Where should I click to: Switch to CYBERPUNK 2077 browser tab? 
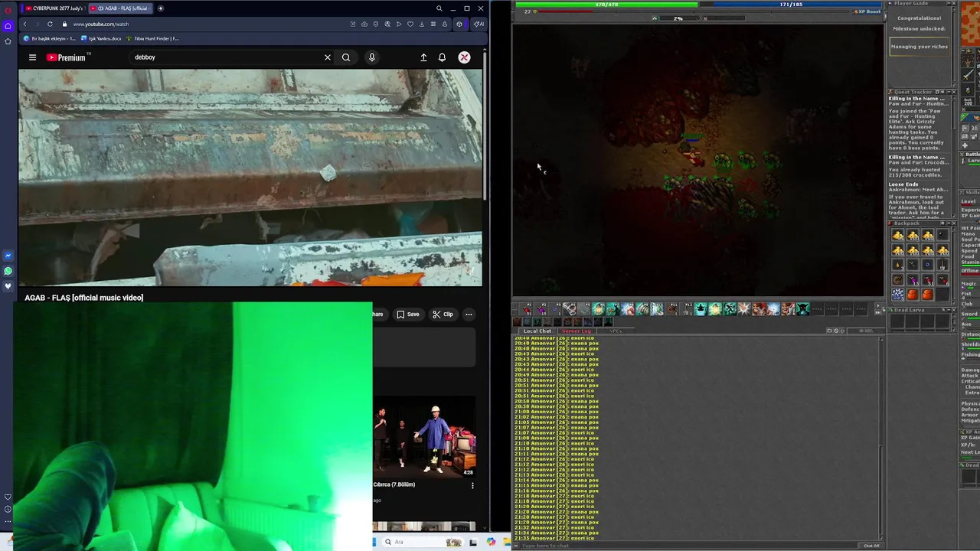(x=54, y=8)
